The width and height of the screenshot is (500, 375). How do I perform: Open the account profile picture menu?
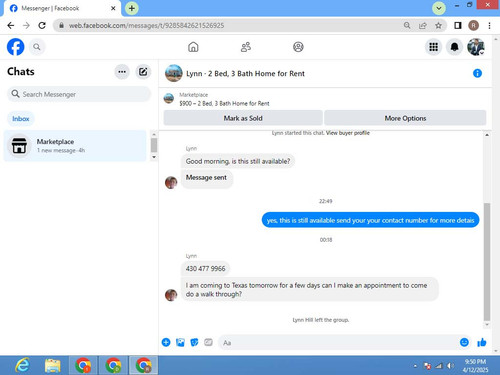476,47
